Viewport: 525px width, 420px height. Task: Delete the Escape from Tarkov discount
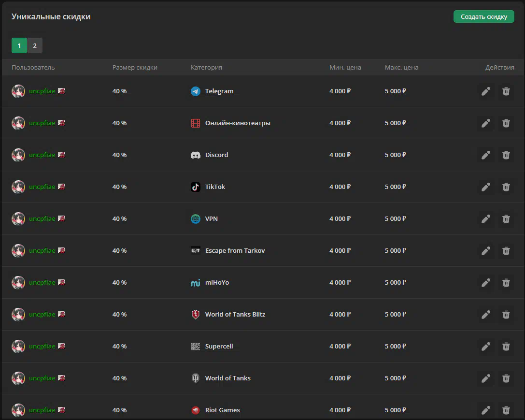click(506, 250)
